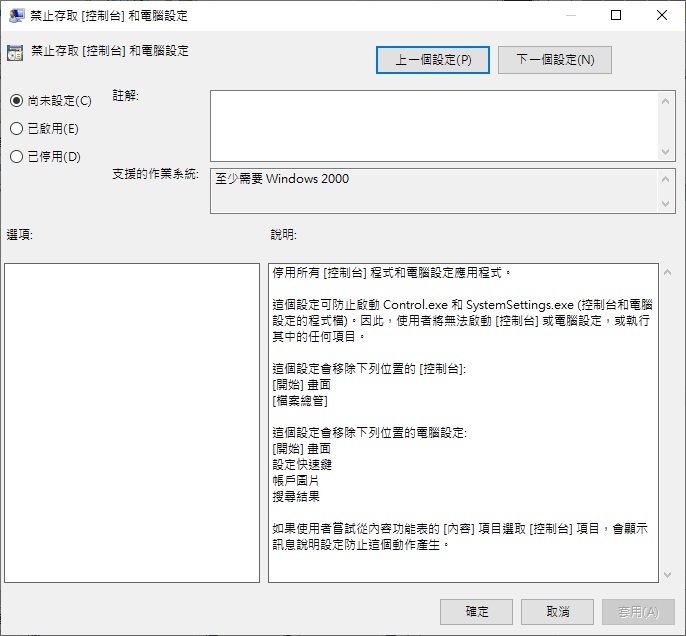Confirm with the 確定 button
686x636 pixels.
coord(476,612)
